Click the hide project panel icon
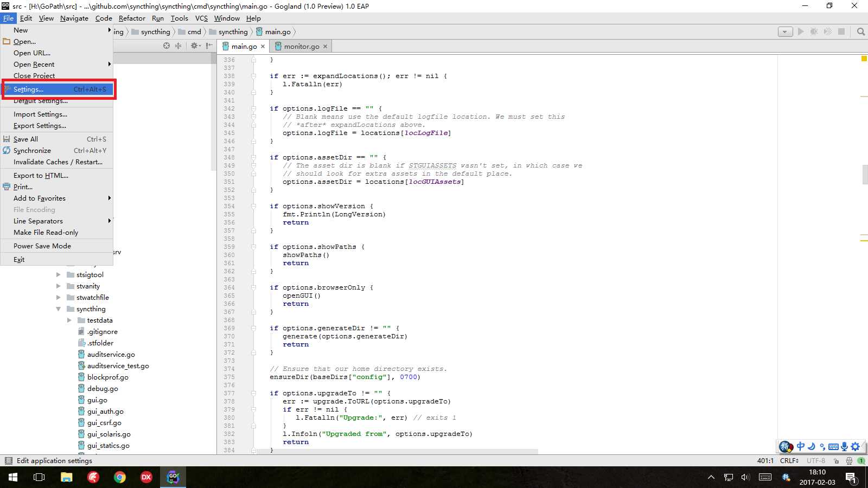This screenshot has height=488, width=868. [x=209, y=46]
